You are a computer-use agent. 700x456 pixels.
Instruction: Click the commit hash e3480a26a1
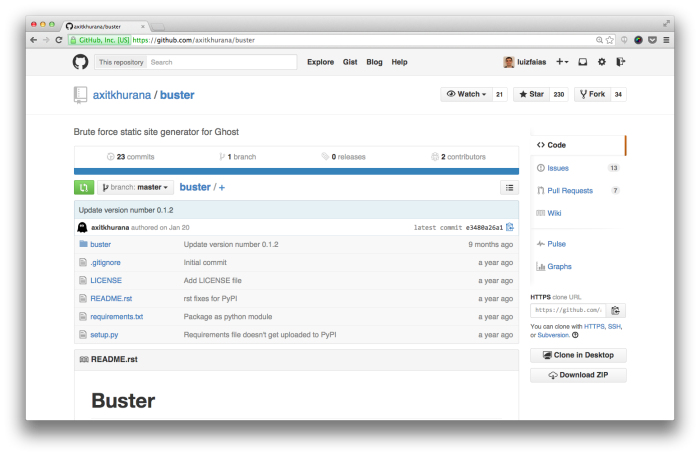point(484,227)
